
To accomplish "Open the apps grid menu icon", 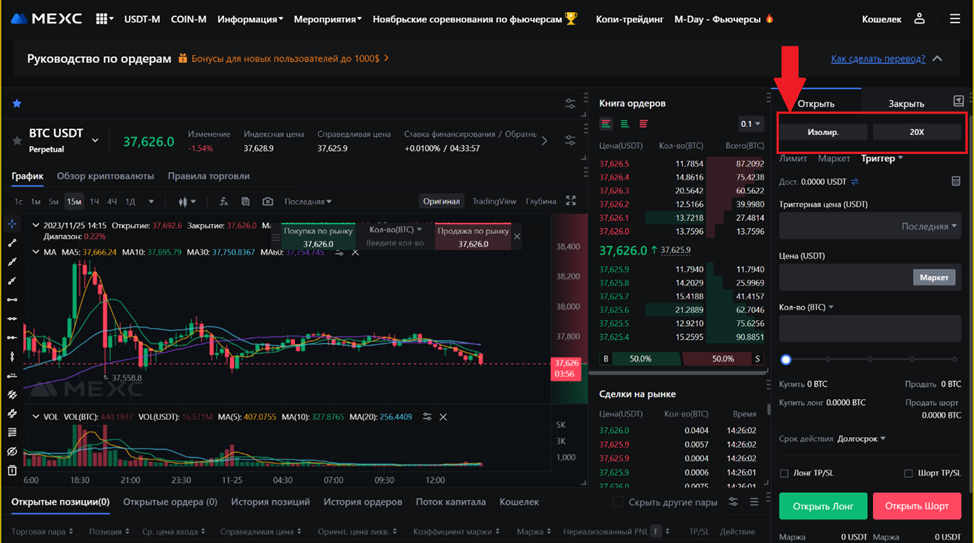I will [103, 19].
